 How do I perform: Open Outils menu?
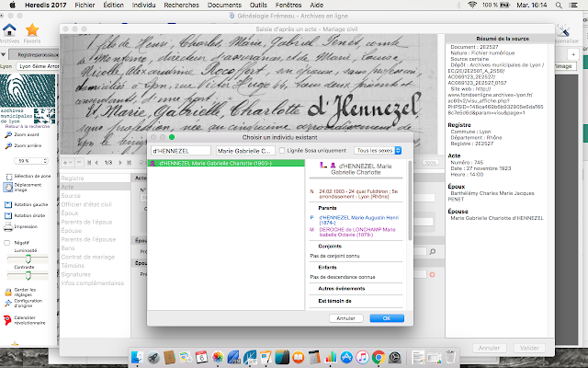(258, 6)
